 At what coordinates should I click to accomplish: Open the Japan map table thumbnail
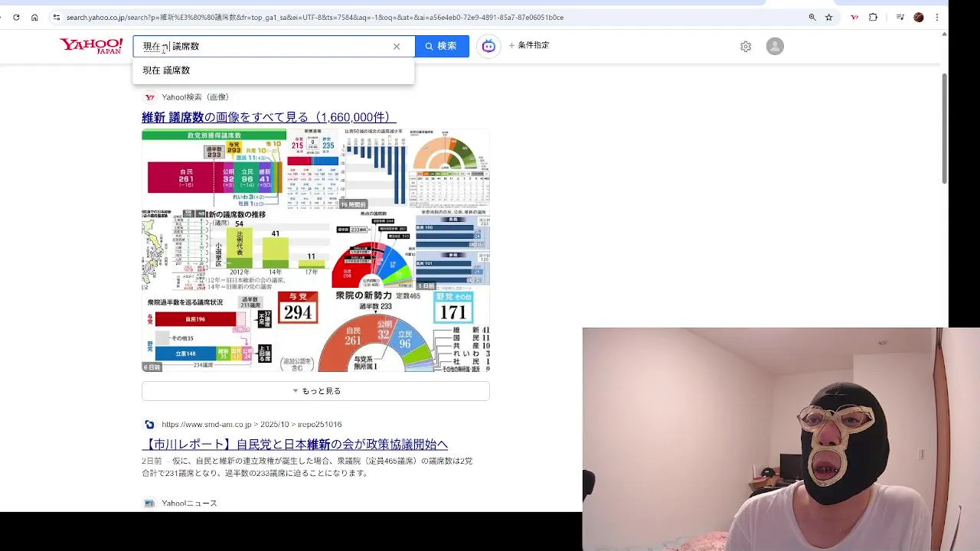175,249
